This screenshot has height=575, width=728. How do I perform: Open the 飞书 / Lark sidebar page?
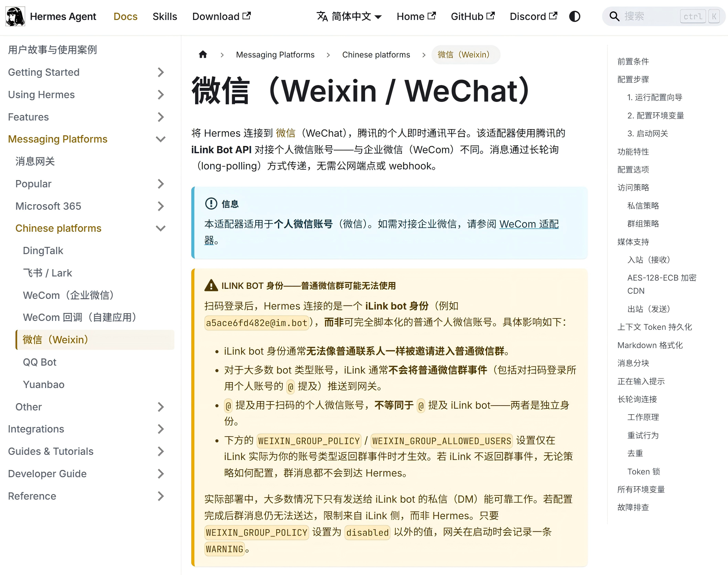point(47,273)
